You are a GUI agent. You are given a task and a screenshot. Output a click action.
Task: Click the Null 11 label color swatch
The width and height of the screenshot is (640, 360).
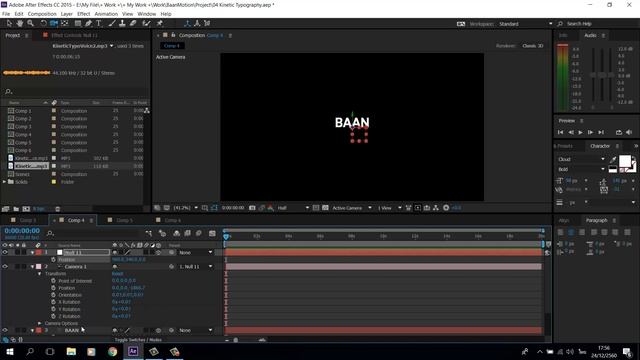[x=39, y=253]
